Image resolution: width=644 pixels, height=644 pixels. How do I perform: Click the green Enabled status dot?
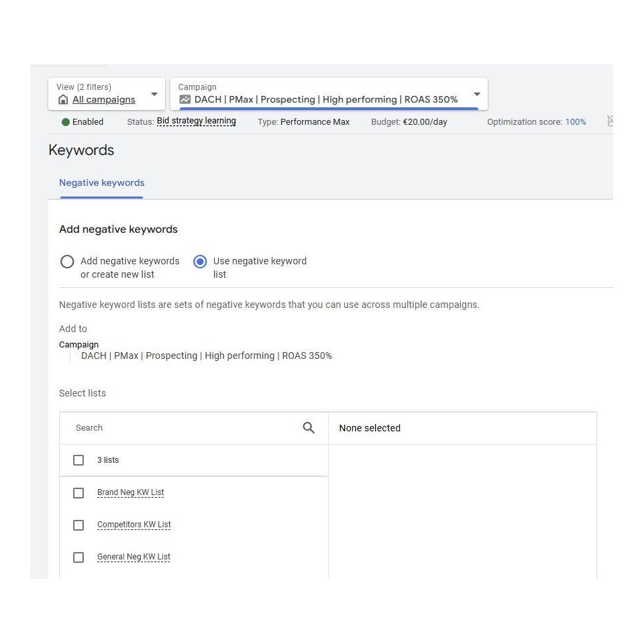coord(65,122)
